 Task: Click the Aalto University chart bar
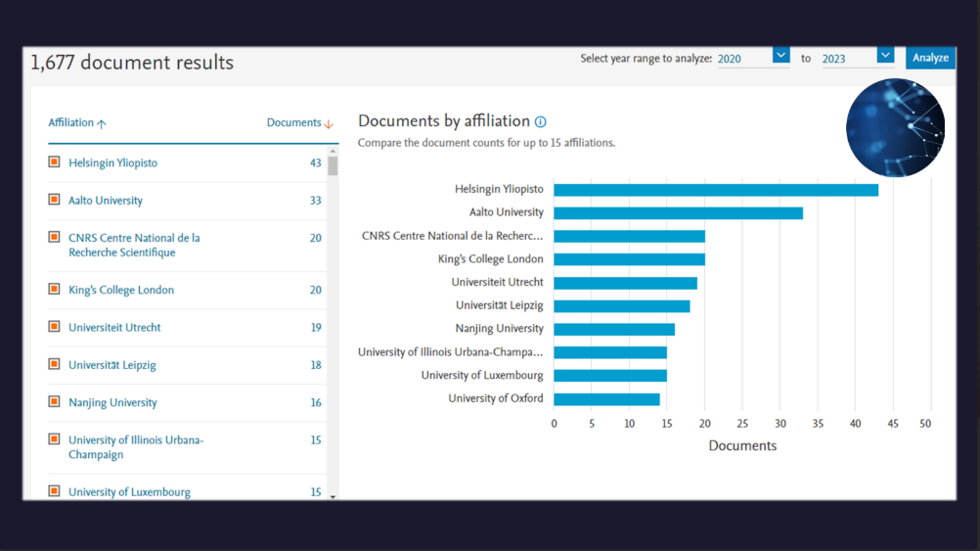click(x=678, y=213)
